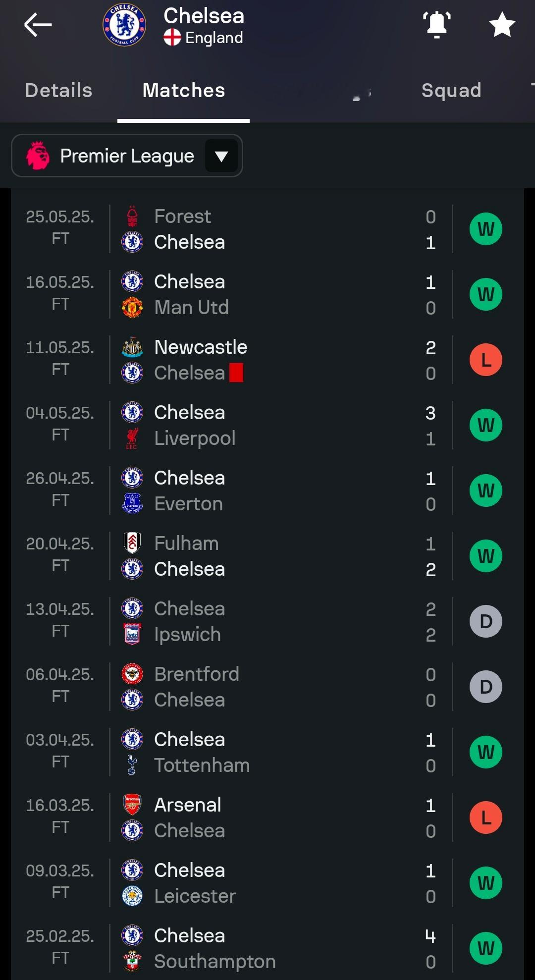Image resolution: width=535 pixels, height=980 pixels.
Task: Open the Squad tab
Action: (x=451, y=91)
